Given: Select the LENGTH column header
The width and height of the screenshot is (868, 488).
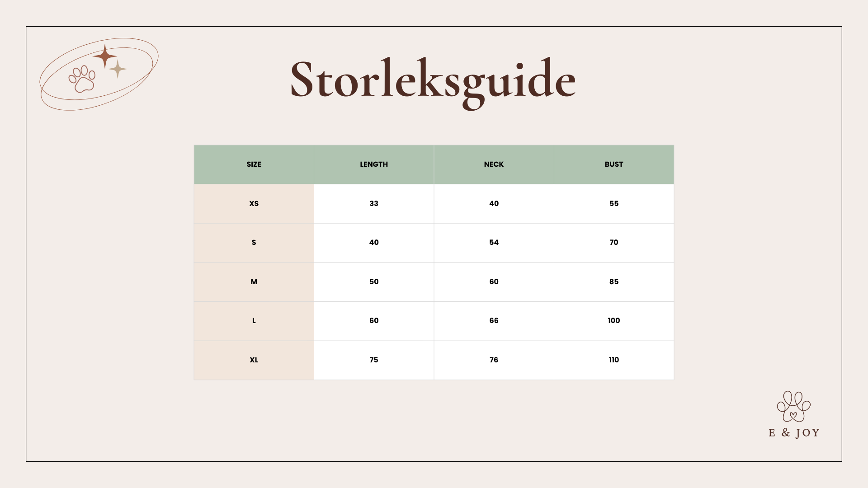Looking at the screenshot, I should tap(374, 164).
